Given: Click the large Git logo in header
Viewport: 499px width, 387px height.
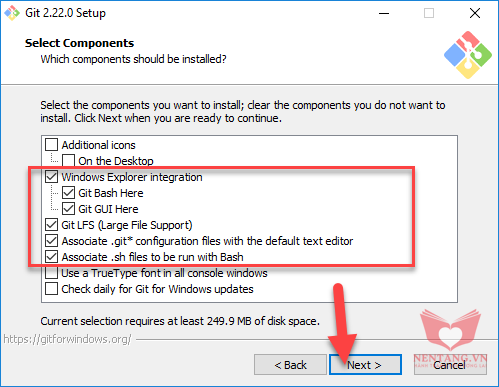Looking at the screenshot, I should pyautogui.click(x=468, y=55).
